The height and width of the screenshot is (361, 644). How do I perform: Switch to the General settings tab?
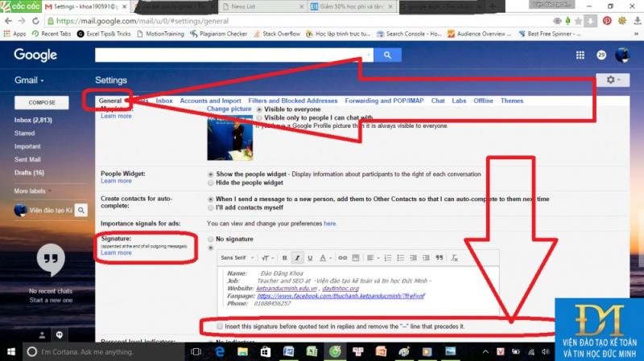pos(110,101)
